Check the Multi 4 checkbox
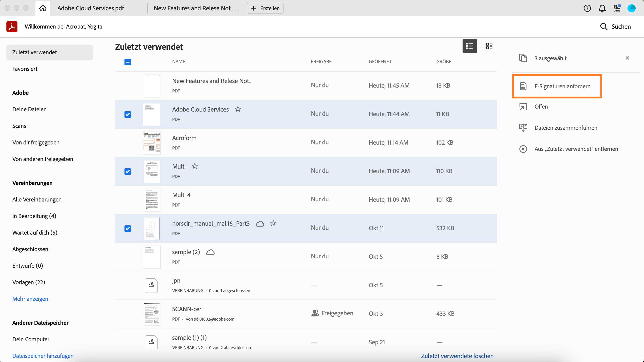This screenshot has width=644, height=362. point(128,200)
